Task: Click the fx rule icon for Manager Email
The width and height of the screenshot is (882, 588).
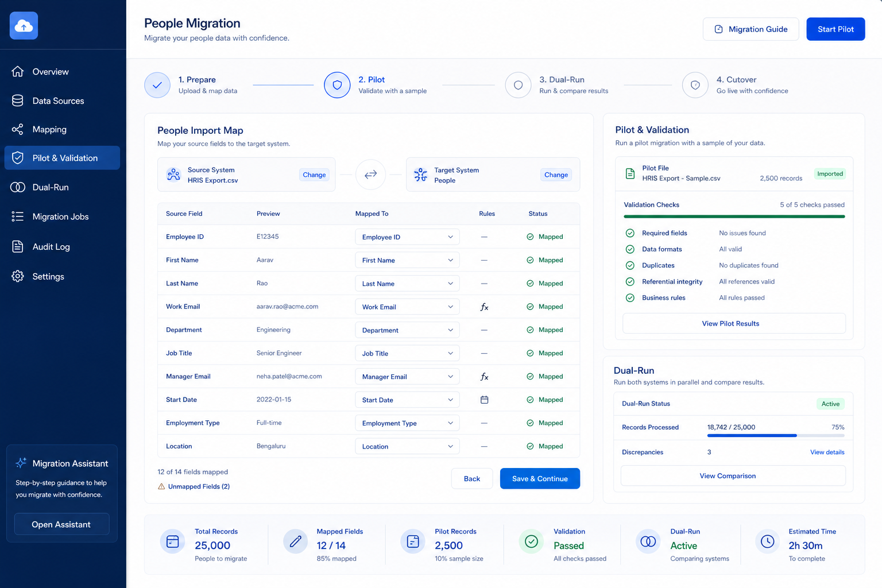Action: [x=484, y=377]
